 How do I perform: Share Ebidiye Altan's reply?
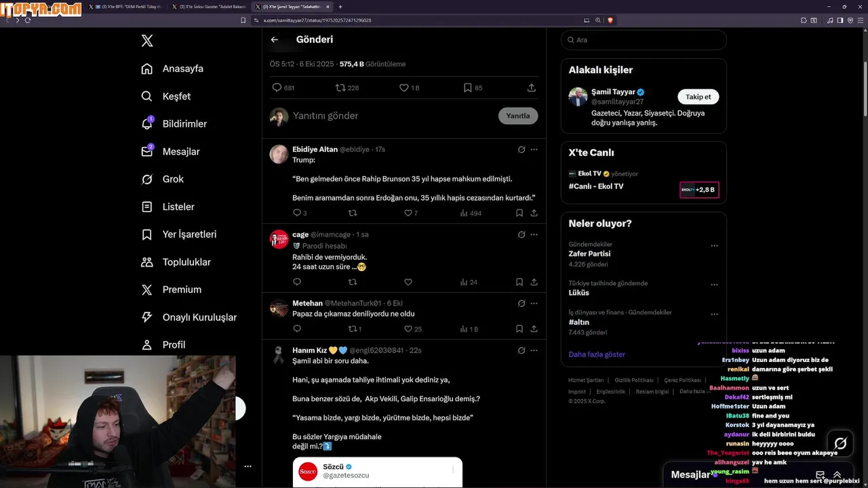coord(534,213)
